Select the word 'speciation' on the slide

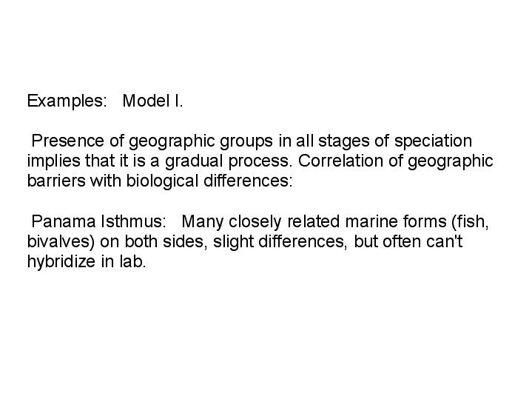point(433,141)
